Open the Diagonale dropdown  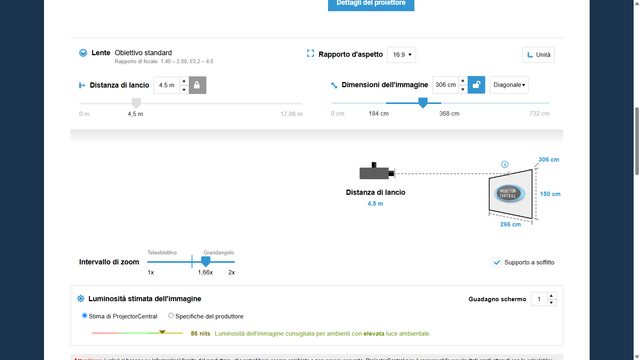pos(509,85)
